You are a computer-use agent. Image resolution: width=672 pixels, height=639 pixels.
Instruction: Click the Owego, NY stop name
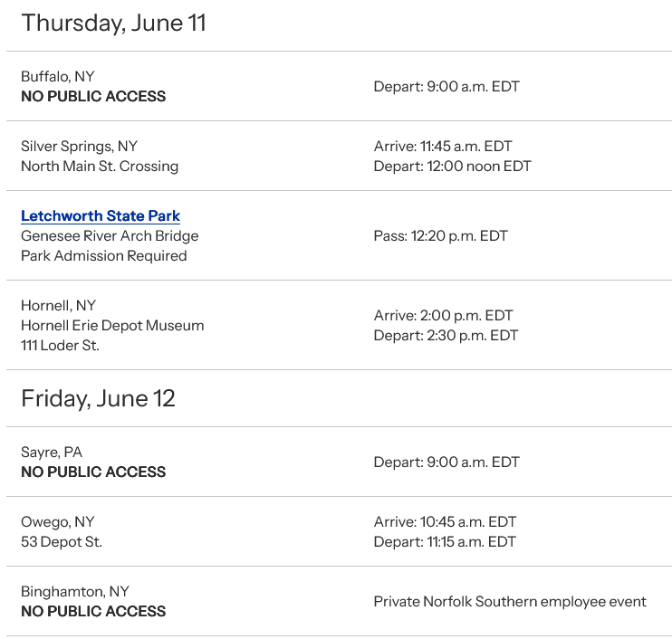58,522
